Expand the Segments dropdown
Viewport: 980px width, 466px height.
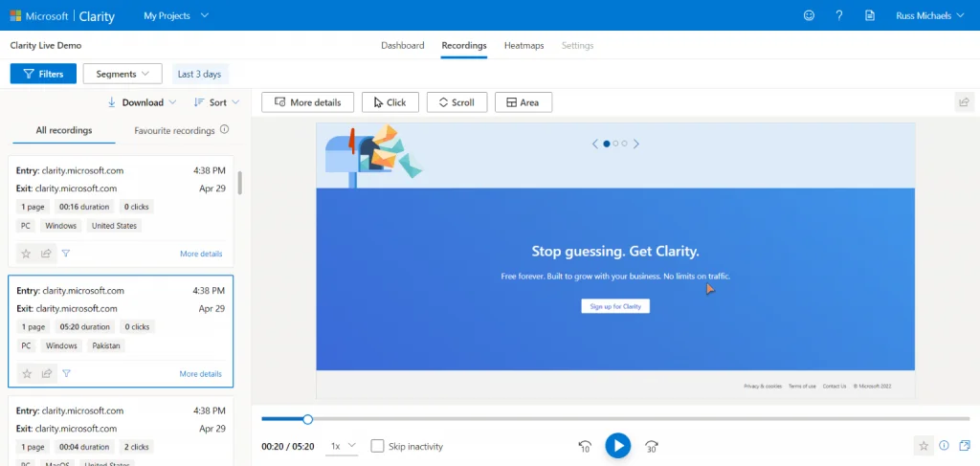click(122, 74)
